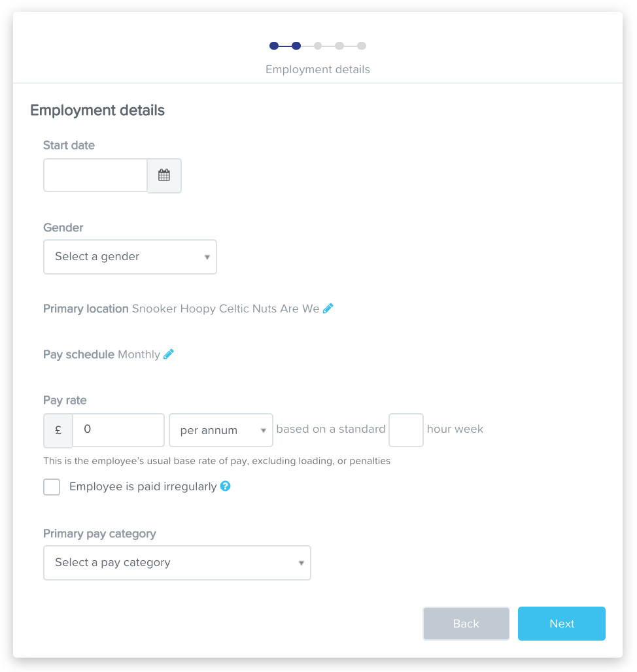Go to the first progress step dot
This screenshot has height=672, width=637.
coord(274,46)
